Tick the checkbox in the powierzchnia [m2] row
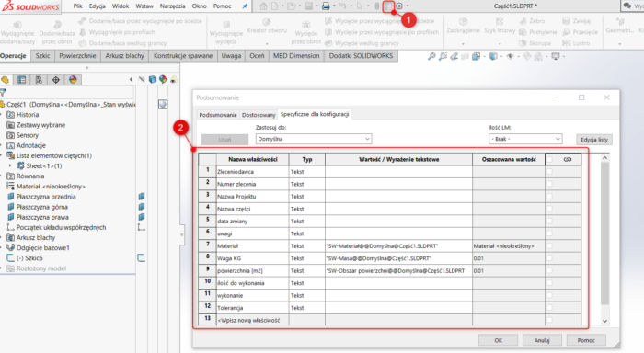Viewport: 644px width, 353px height. tap(549, 270)
